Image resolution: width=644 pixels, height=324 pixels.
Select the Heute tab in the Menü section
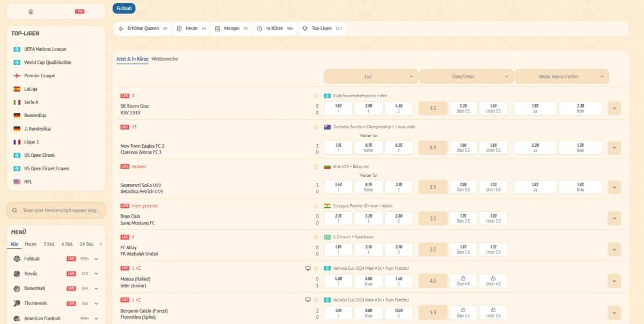click(31, 244)
